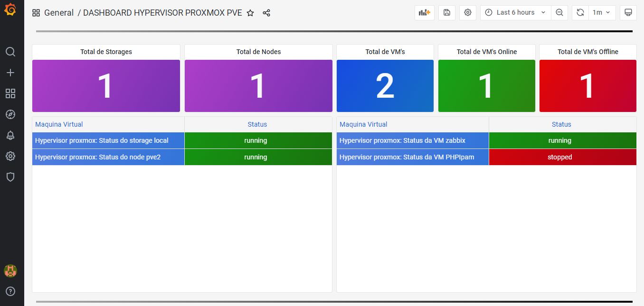644x306 pixels.
Task: Save dashboard with the floppy disk icon
Action: [x=447, y=13]
